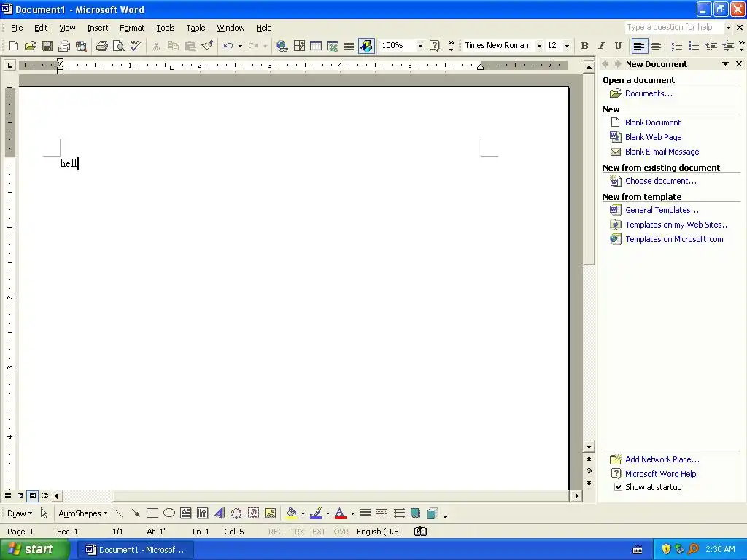Toggle Center alignment button

(656, 46)
